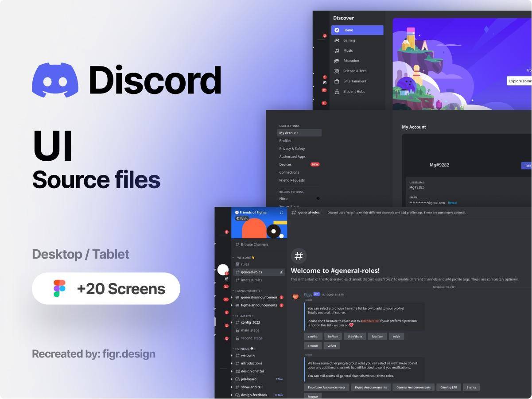Select the ze/zir pronoun role
Image resolution: width=532 pixels, height=399 pixels.
(x=396, y=337)
